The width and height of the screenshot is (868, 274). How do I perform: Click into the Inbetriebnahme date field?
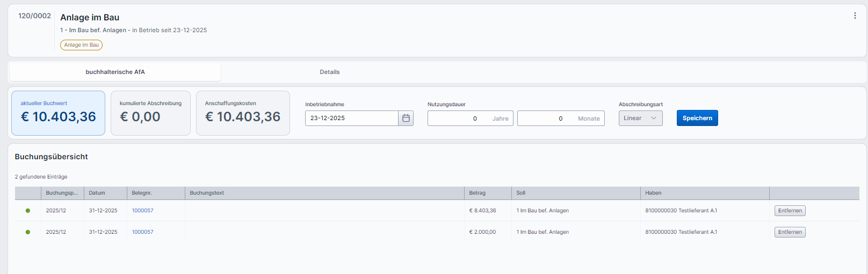[351, 118]
